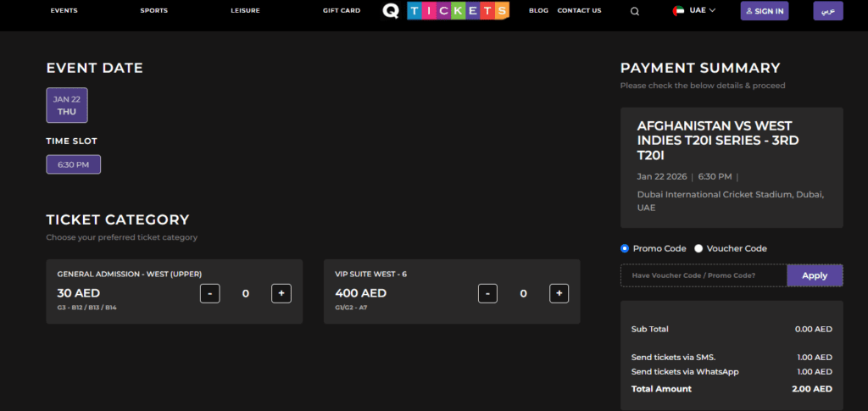
Task: Apply the entered promo code
Action: 815,275
